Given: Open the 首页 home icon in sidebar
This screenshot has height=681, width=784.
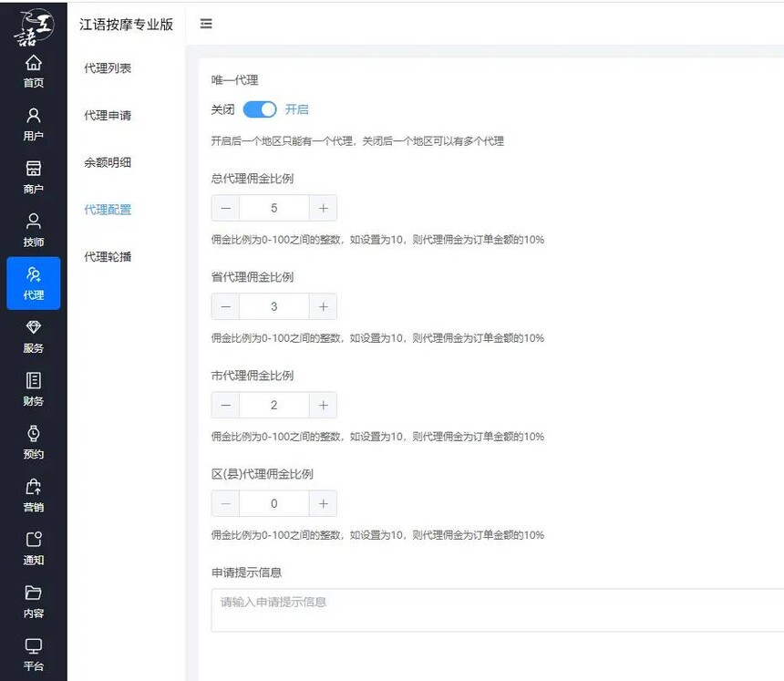Looking at the screenshot, I should pyautogui.click(x=33, y=70).
